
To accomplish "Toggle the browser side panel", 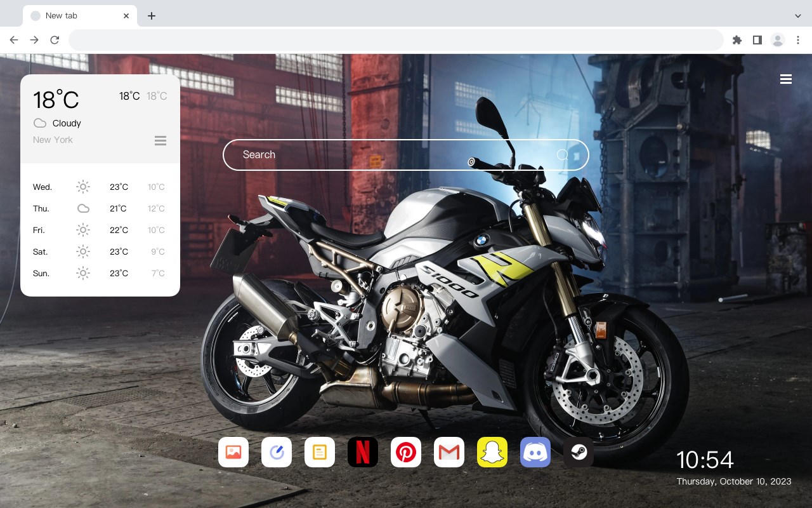I will [x=757, y=40].
